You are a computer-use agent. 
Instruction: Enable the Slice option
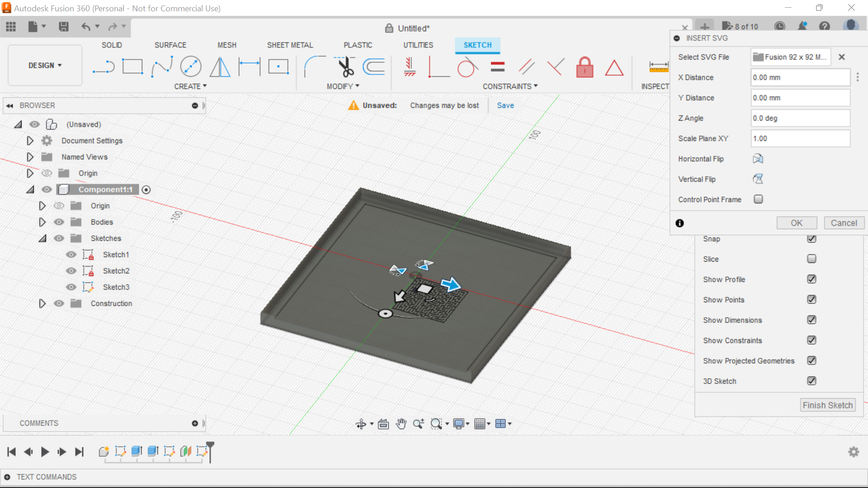811,258
